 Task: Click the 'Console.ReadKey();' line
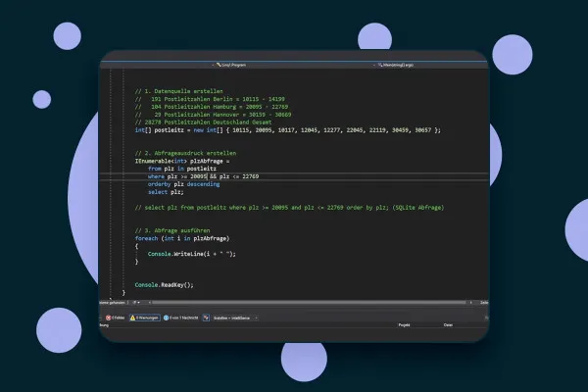(x=165, y=285)
